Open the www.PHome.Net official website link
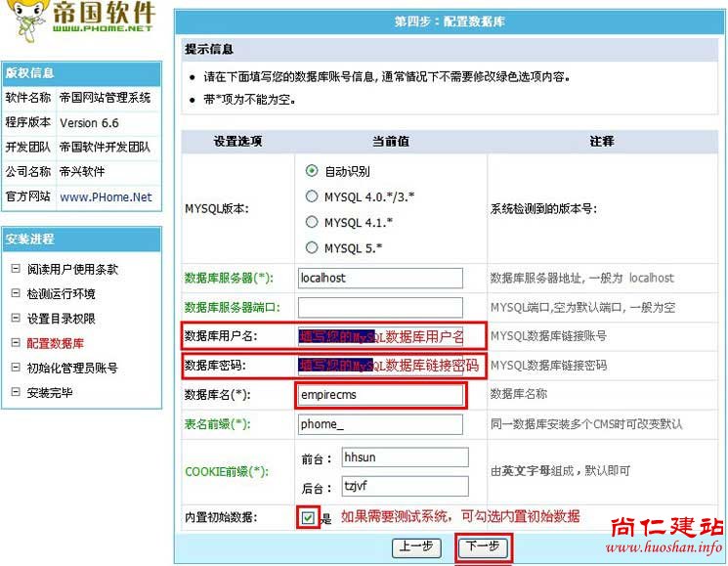Image resolution: width=728 pixels, height=566 pixels. click(x=106, y=196)
